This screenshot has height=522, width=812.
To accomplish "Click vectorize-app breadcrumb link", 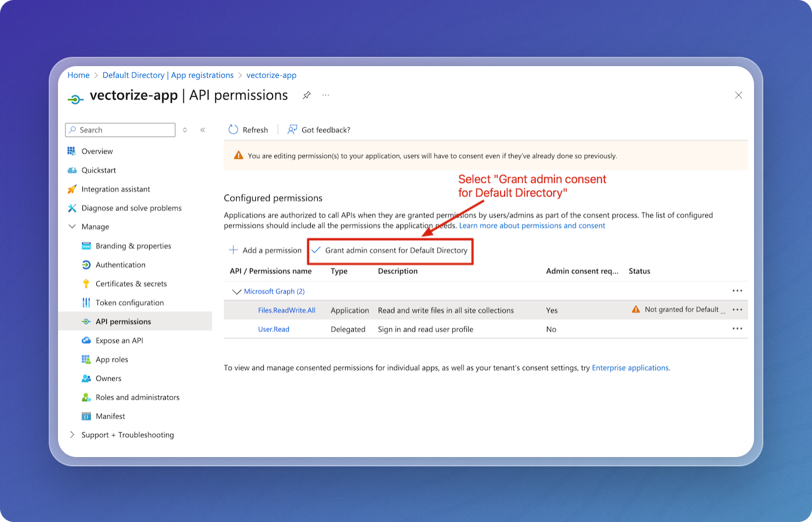I will (x=271, y=75).
